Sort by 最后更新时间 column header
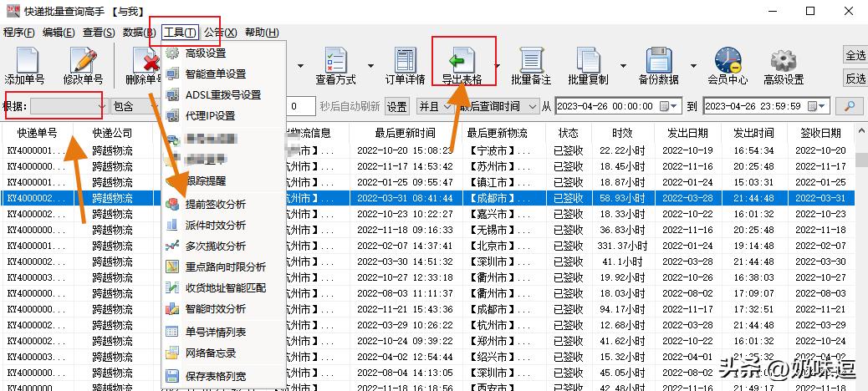 coord(405,133)
